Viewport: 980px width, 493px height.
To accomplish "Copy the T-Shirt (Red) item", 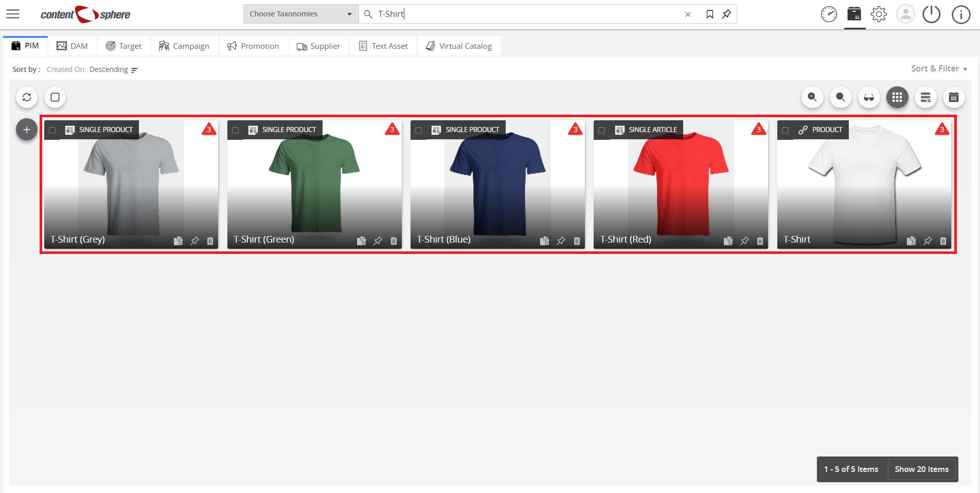I will pyautogui.click(x=728, y=241).
